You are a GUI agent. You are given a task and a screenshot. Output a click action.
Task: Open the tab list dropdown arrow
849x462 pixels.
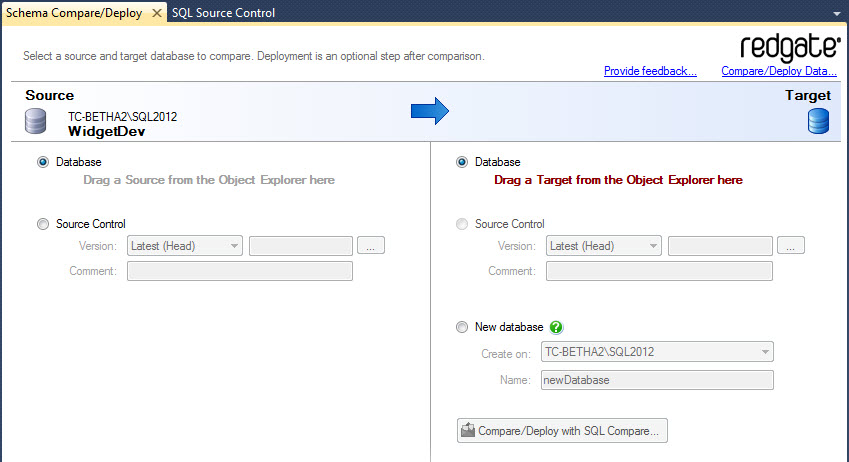coord(837,14)
